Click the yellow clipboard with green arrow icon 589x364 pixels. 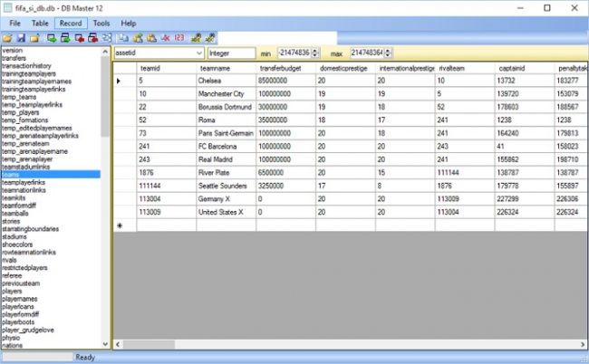138,38
